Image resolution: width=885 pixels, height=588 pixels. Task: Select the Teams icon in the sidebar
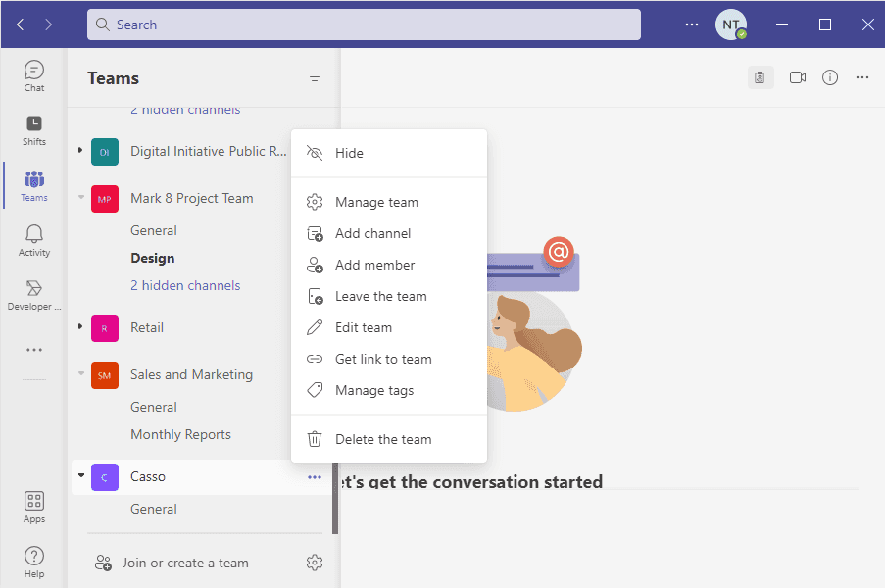pos(34,185)
